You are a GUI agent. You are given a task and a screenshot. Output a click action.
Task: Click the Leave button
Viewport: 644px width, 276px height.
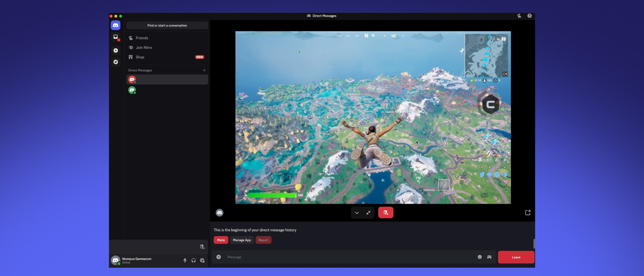516,257
